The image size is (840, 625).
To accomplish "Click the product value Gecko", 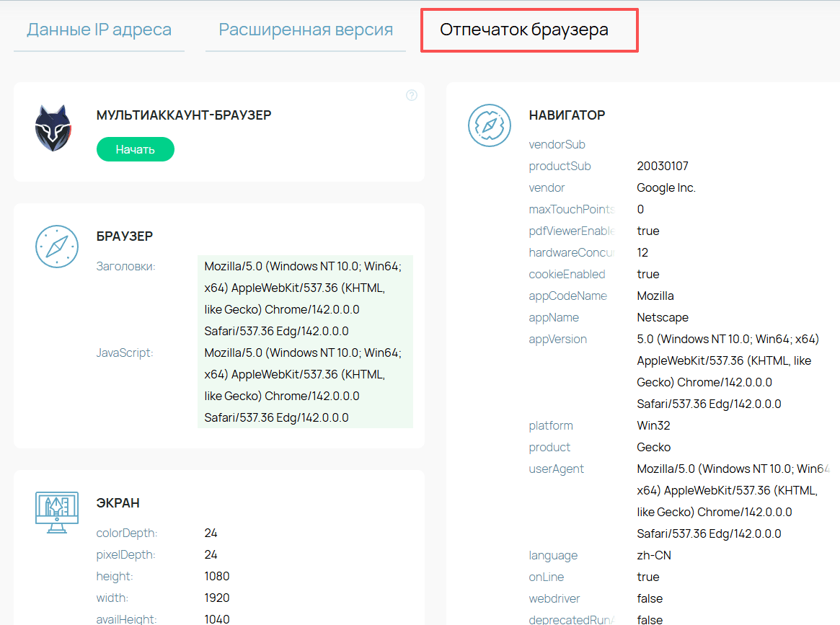I will click(653, 447).
